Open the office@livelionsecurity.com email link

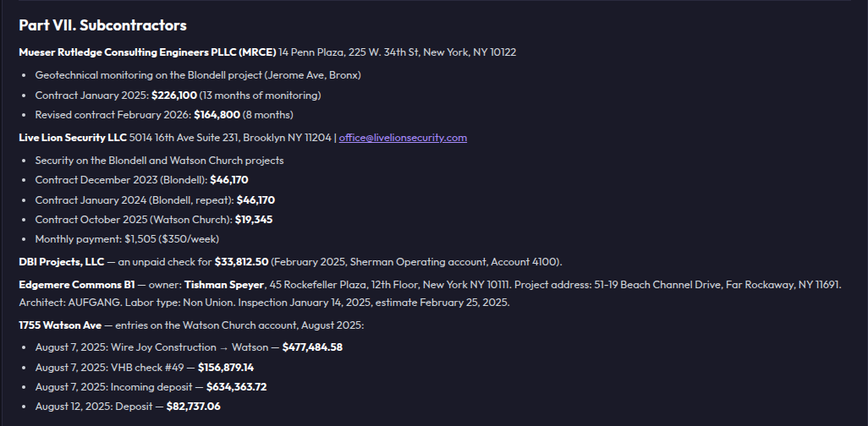(x=403, y=138)
